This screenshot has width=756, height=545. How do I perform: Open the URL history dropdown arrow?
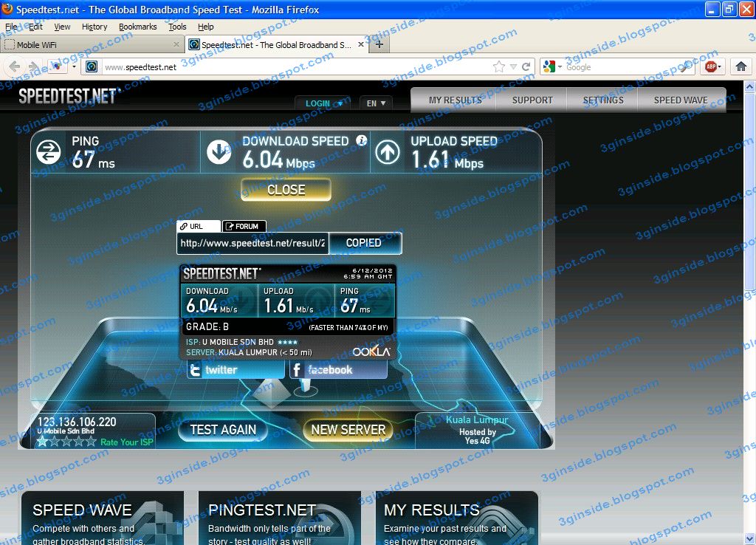tap(513, 67)
